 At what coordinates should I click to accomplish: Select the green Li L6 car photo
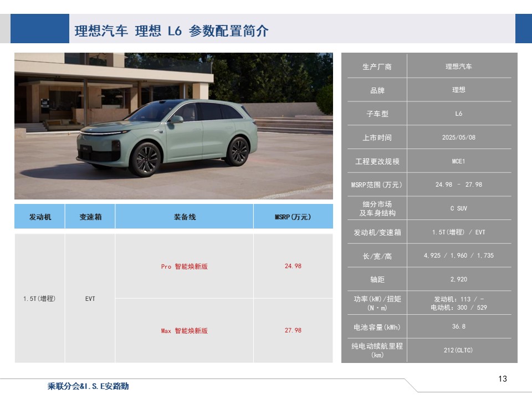pos(173,126)
